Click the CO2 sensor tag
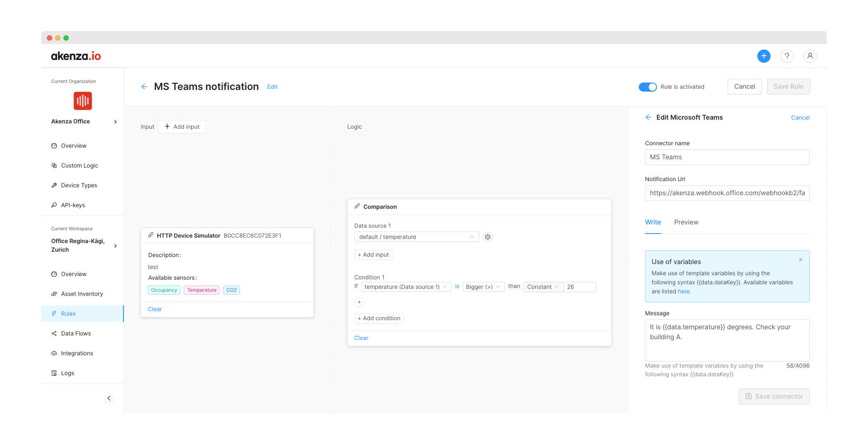 (231, 290)
